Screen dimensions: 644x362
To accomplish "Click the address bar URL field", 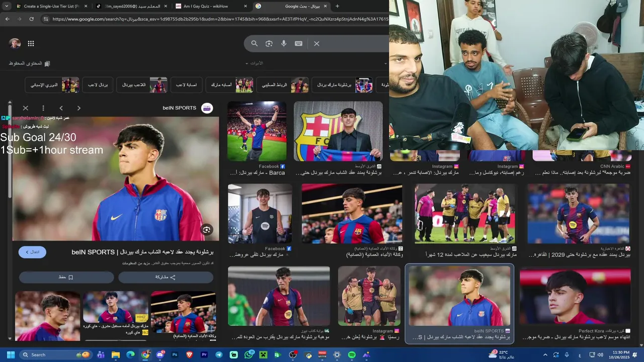I will pos(219,19).
